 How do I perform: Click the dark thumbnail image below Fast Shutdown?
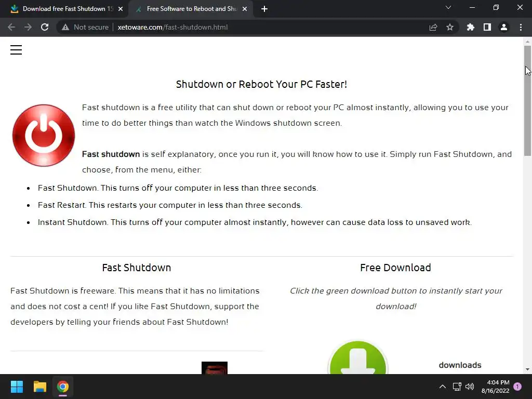point(215,368)
